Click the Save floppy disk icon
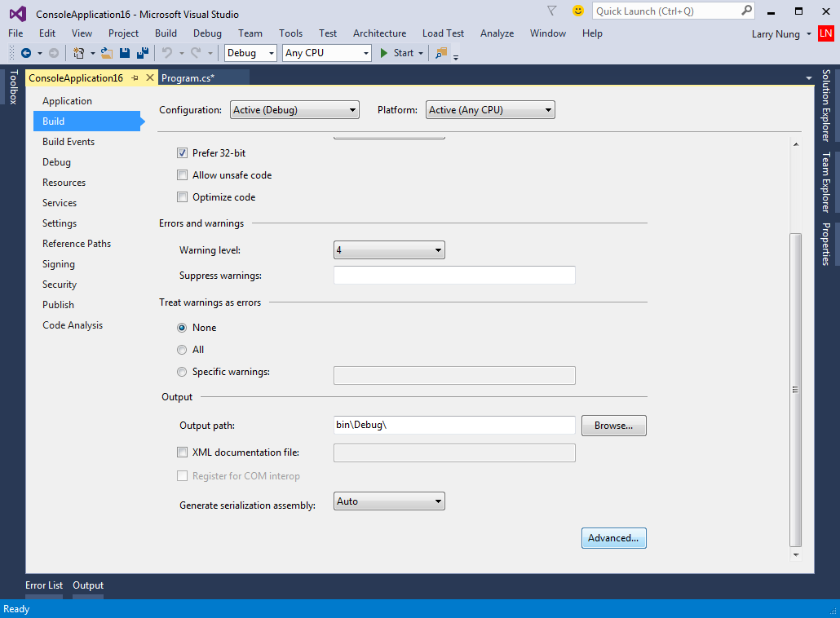Image resolution: width=840 pixels, height=618 pixels. (x=125, y=53)
